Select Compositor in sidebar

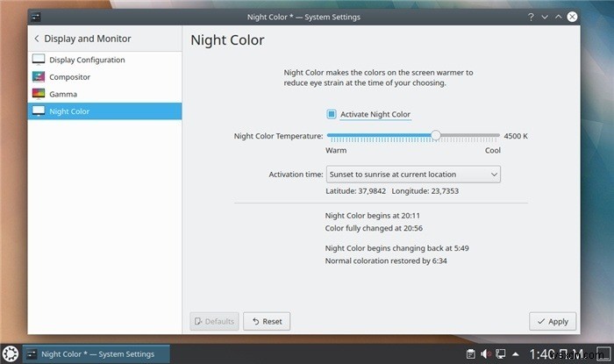pyautogui.click(x=104, y=77)
